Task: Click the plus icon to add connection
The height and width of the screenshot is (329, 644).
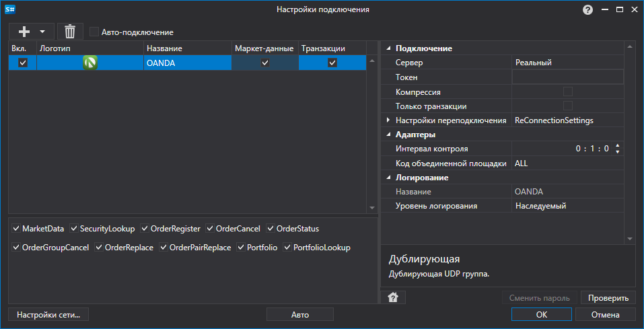Action: pos(25,31)
